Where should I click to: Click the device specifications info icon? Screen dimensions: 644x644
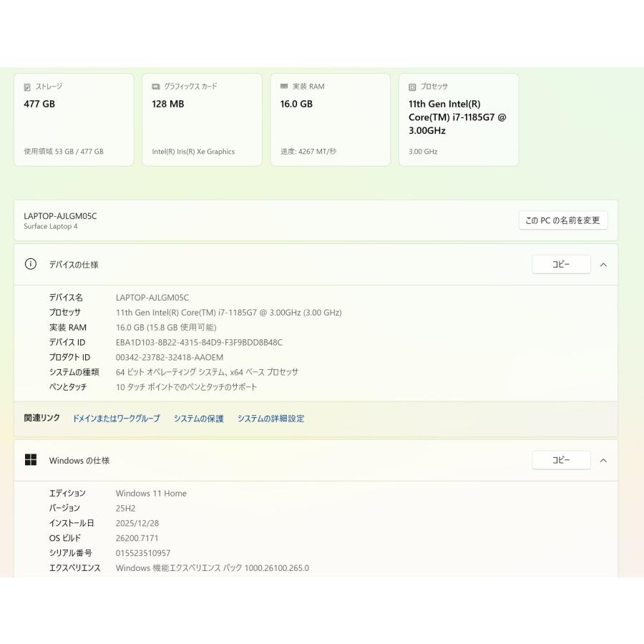tap(30, 264)
